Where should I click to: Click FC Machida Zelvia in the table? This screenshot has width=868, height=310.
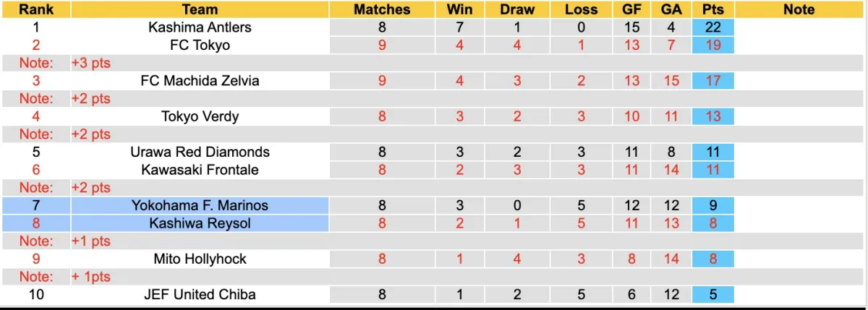pyautogui.click(x=200, y=81)
